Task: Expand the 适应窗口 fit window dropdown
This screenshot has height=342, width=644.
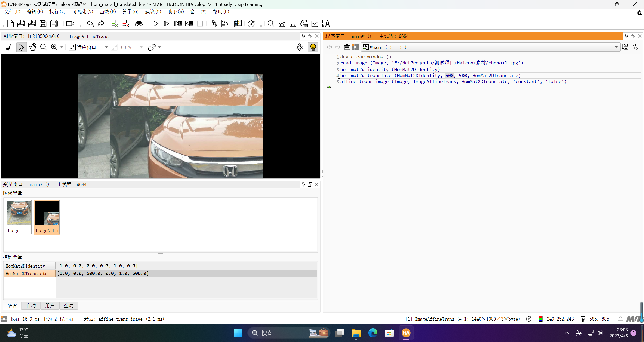Action: [106, 47]
